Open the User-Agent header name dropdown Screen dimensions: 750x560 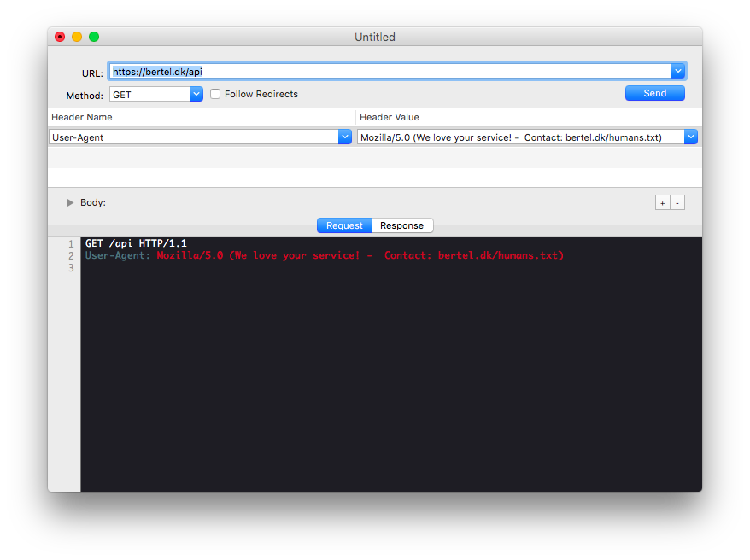(x=345, y=136)
